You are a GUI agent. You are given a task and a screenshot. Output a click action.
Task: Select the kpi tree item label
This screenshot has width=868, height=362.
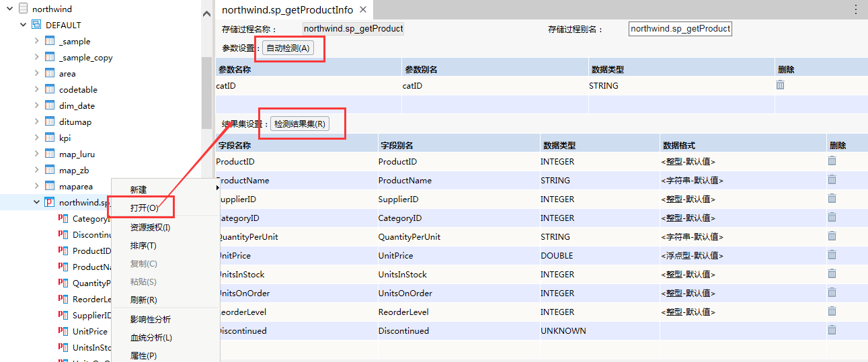point(65,138)
